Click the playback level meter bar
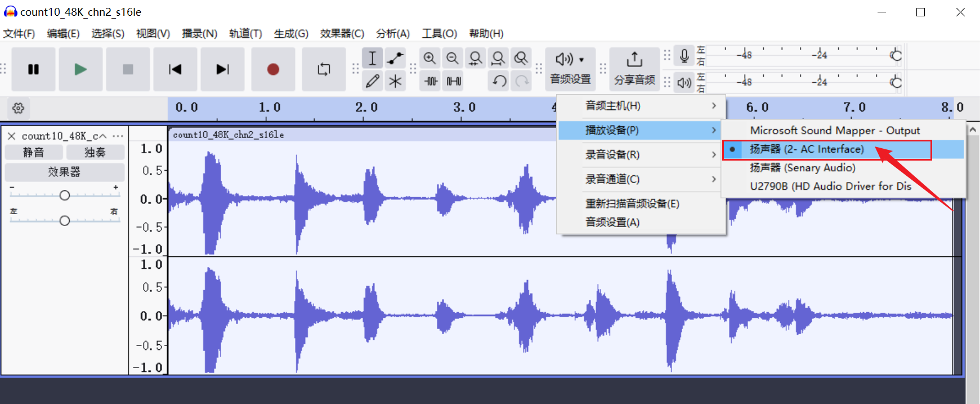Screen dimensions: 980x404 pos(804,82)
